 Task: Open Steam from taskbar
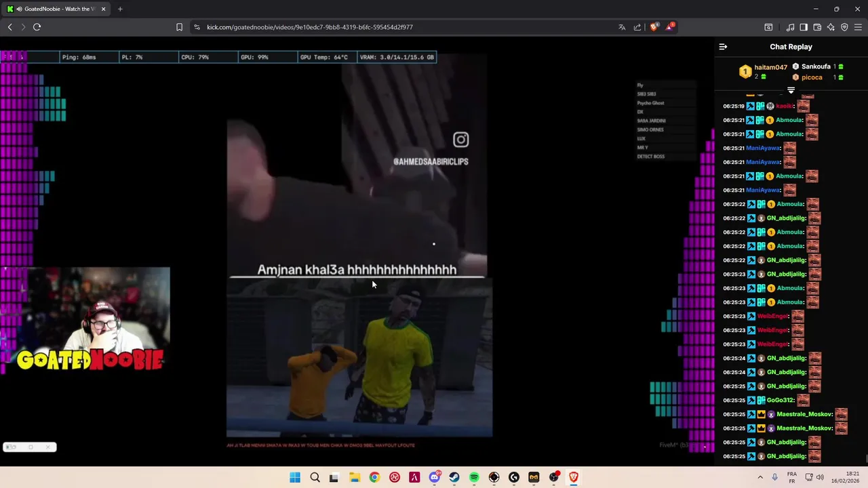tap(454, 478)
